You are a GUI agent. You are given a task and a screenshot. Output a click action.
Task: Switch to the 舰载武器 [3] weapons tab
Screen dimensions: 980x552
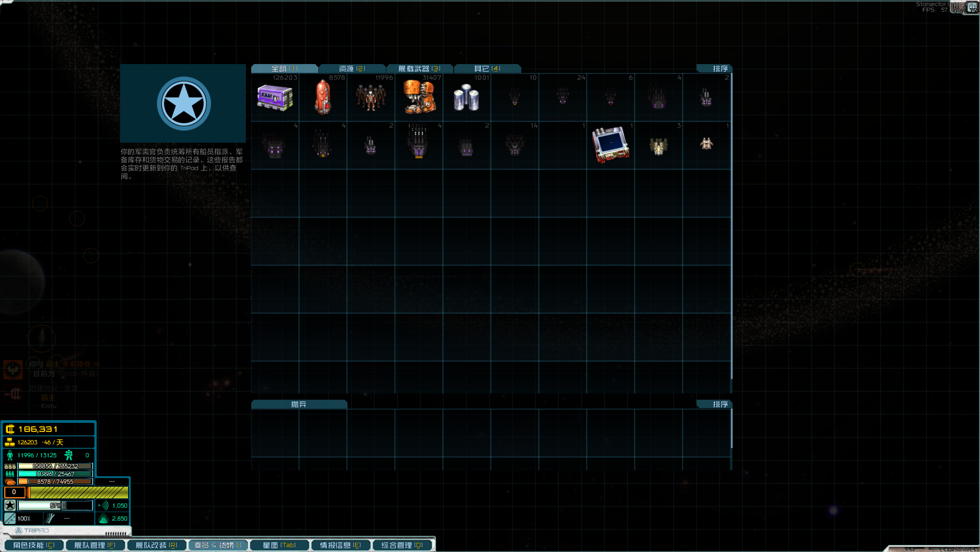(420, 69)
